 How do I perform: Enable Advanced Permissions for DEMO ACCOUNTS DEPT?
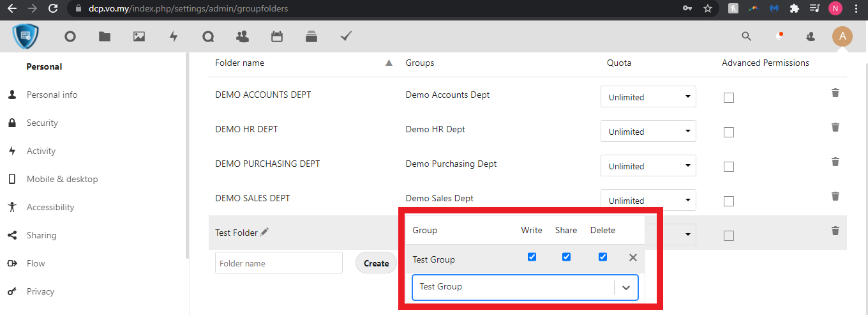(729, 98)
